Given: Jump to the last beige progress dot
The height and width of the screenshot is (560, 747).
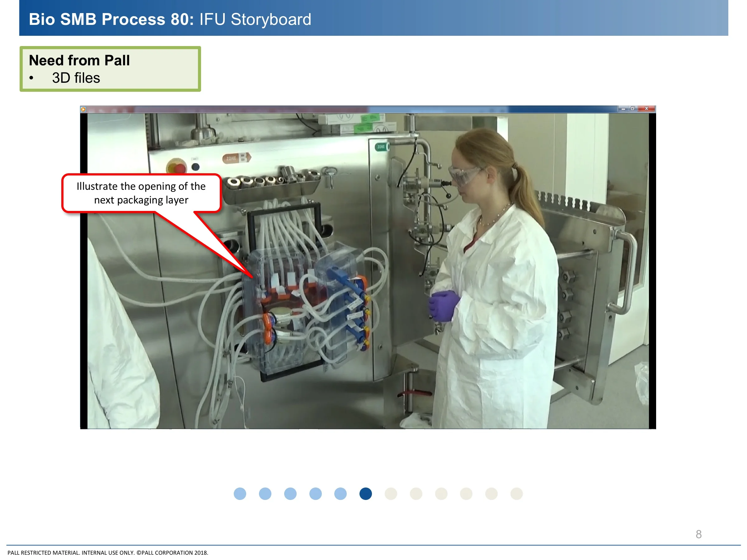Looking at the screenshot, I should pos(516,494).
